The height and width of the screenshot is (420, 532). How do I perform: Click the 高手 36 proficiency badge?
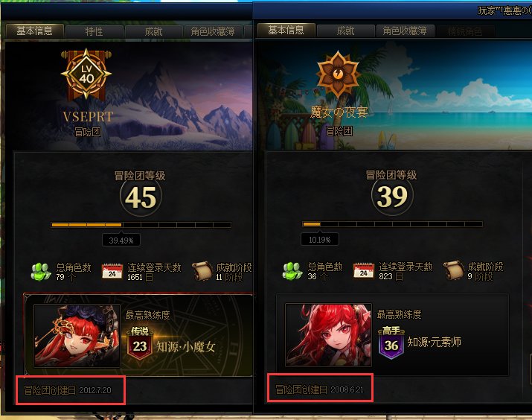pyautogui.click(x=391, y=343)
